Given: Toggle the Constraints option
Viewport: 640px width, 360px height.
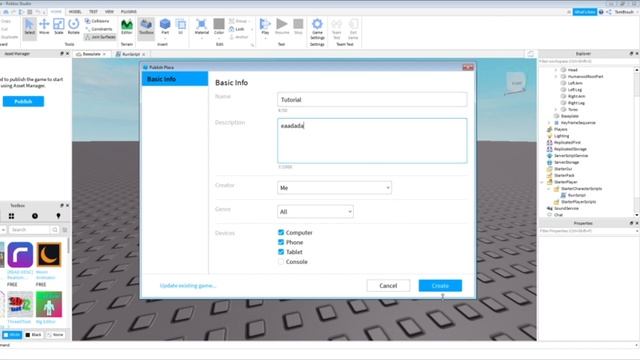Looking at the screenshot, I should (98, 29).
